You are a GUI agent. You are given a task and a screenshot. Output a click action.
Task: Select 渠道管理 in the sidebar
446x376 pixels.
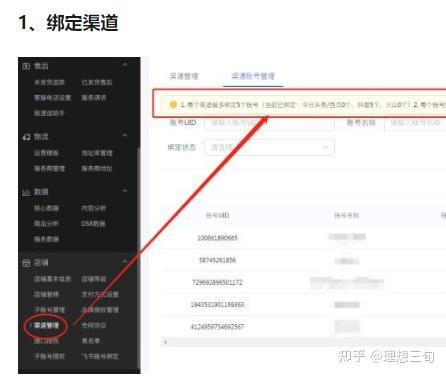(46, 325)
